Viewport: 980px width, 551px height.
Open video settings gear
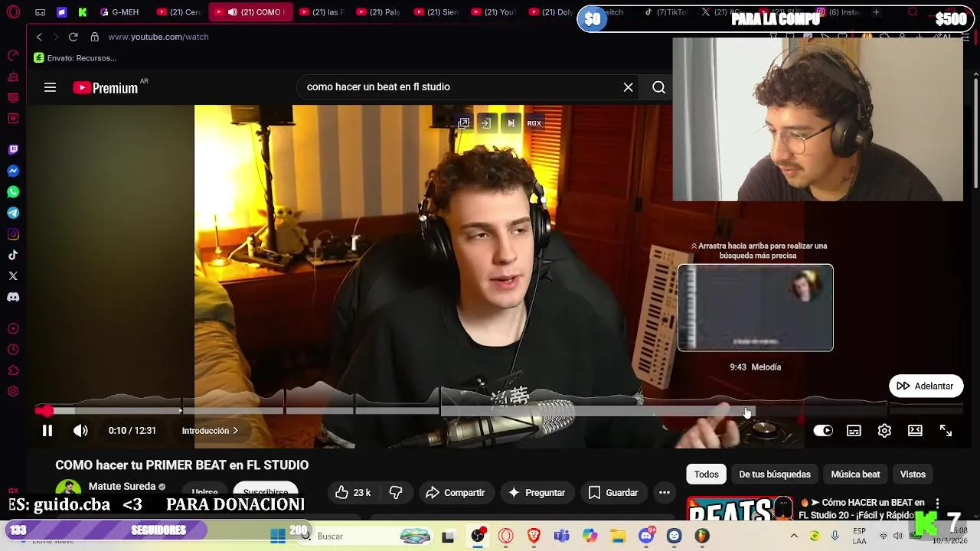point(884,431)
